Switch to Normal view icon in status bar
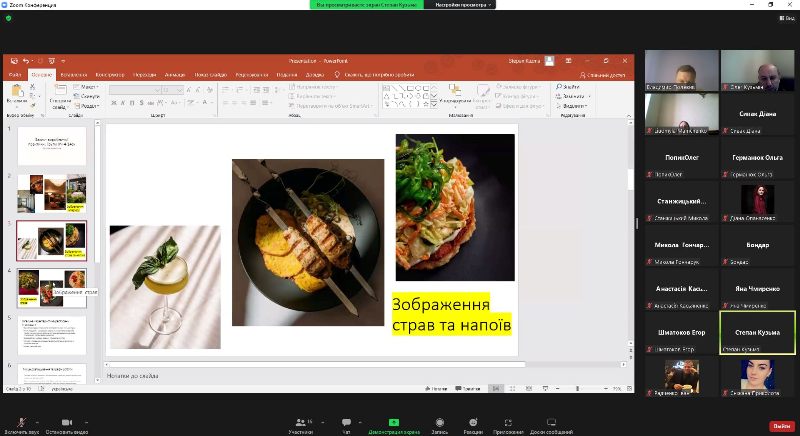The width and height of the screenshot is (800, 436). point(495,389)
